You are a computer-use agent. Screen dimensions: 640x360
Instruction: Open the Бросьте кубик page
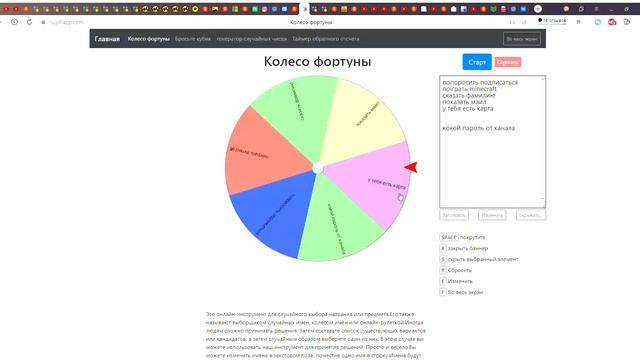[193, 39]
